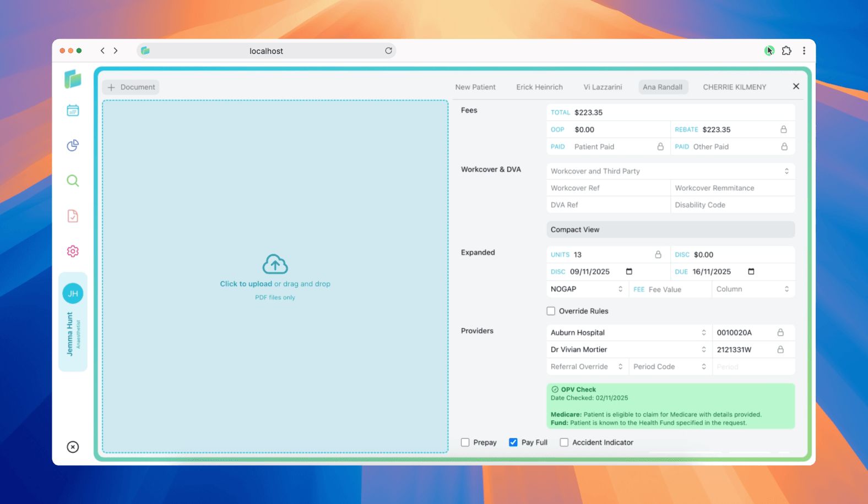Click the Period input field
868x504 pixels.
pyautogui.click(x=753, y=366)
